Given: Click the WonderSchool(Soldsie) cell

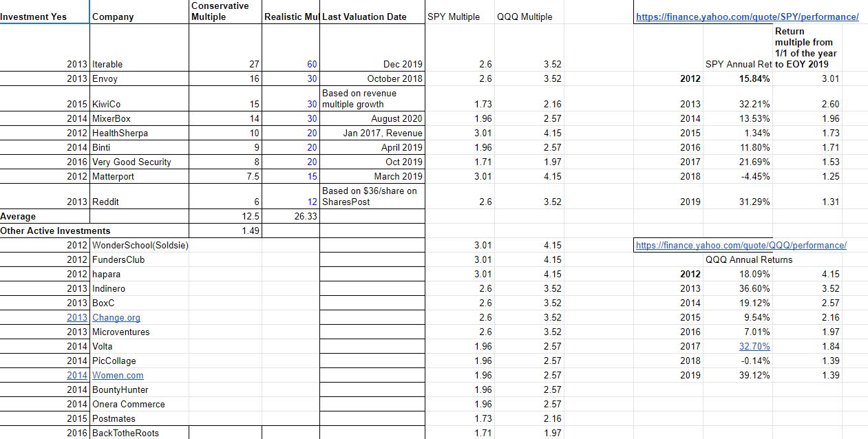Looking at the screenshot, I should 140,245.
